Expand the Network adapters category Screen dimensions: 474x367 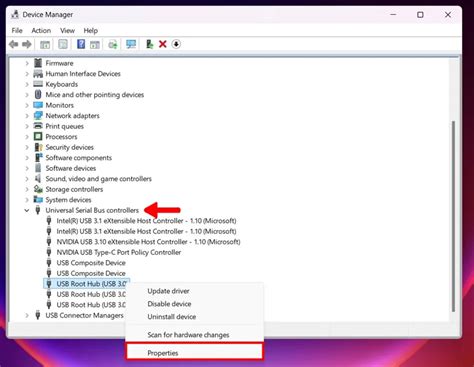27,116
